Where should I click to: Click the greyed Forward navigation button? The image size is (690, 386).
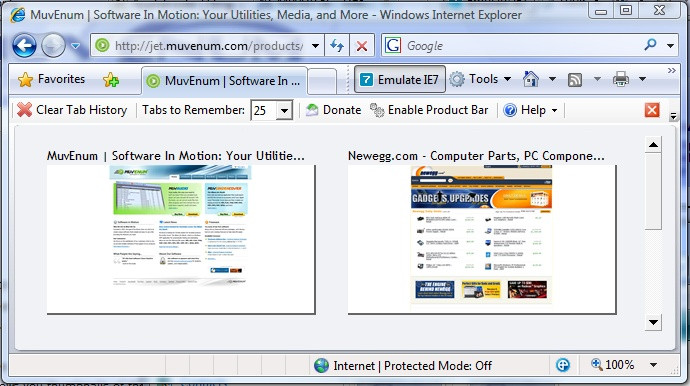click(x=53, y=45)
